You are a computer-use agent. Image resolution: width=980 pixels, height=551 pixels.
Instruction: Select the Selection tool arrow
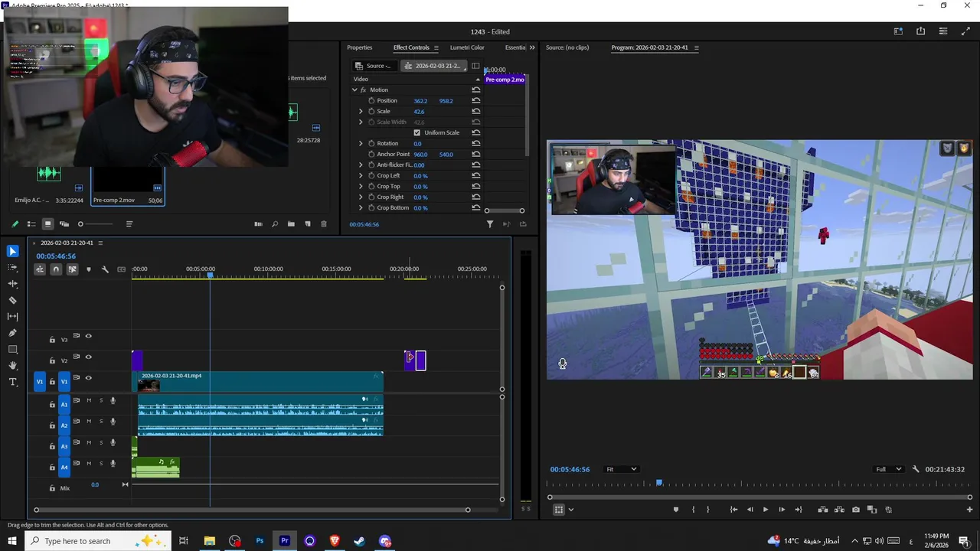12,251
